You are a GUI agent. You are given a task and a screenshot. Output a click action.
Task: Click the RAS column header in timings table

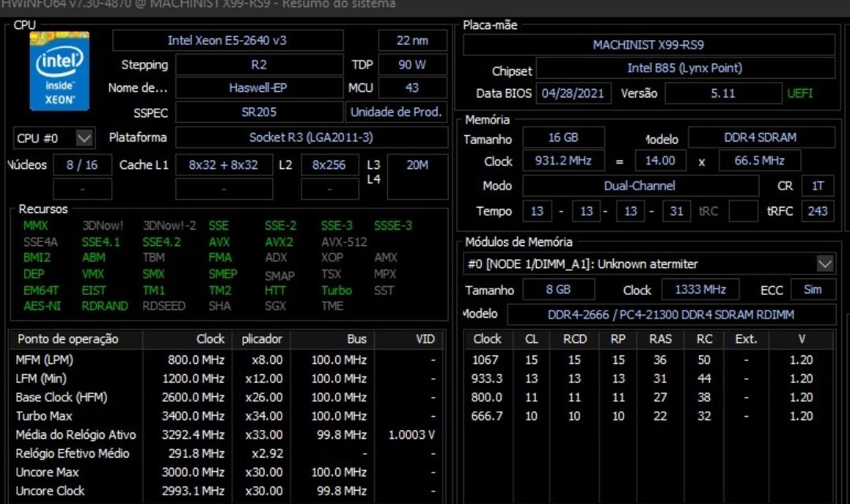point(660,340)
